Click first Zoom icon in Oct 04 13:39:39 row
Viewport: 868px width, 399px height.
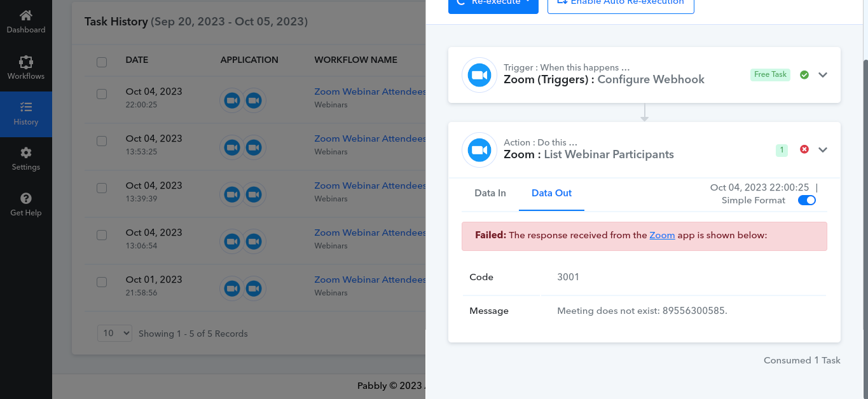pos(232,194)
